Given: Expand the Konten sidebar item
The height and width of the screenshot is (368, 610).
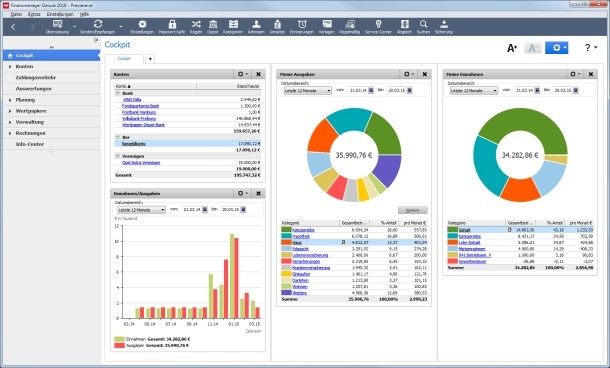Looking at the screenshot, I should tap(10, 67).
